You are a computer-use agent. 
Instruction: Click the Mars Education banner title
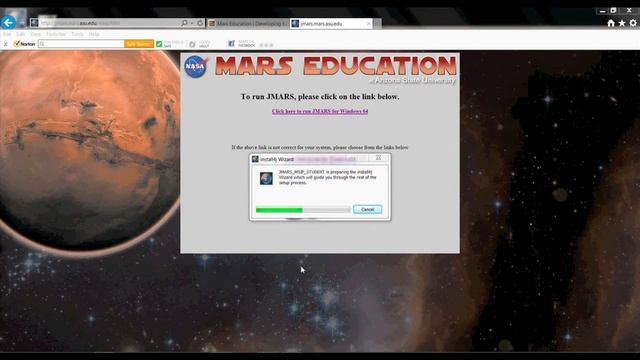pos(336,66)
